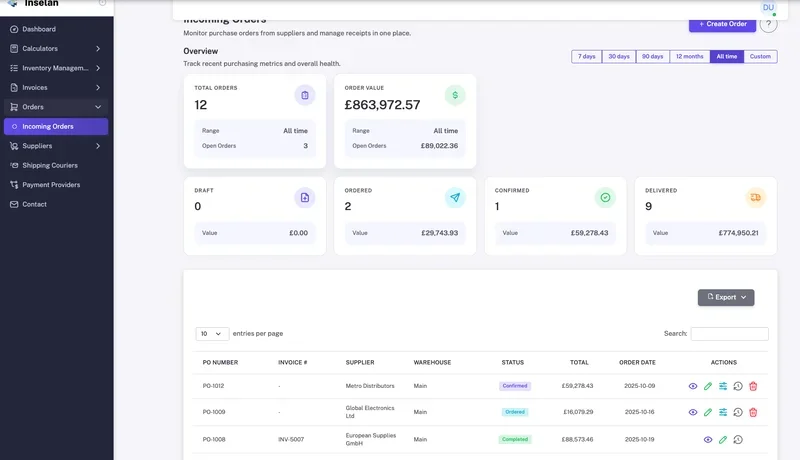Show history for order PO-1008
The height and width of the screenshot is (460, 800).
(738, 440)
